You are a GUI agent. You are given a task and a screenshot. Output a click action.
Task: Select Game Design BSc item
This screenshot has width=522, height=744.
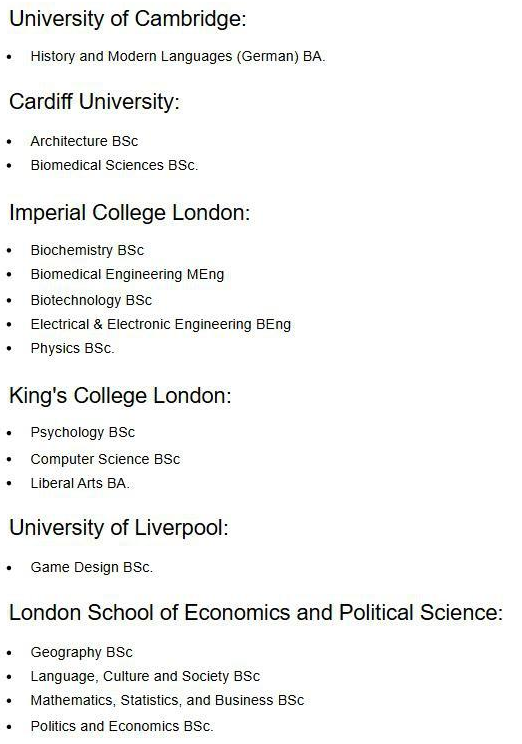[x=92, y=567]
